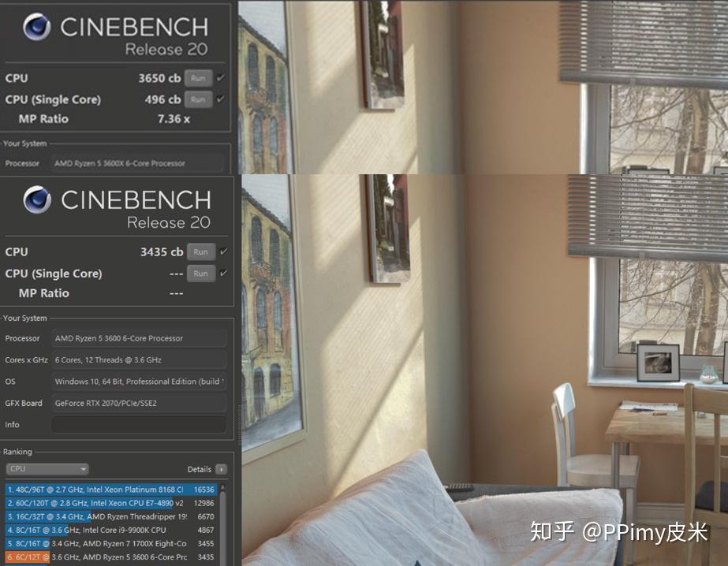Click Run beside the 3435 cb CPU score
728x566 pixels.
[201, 251]
